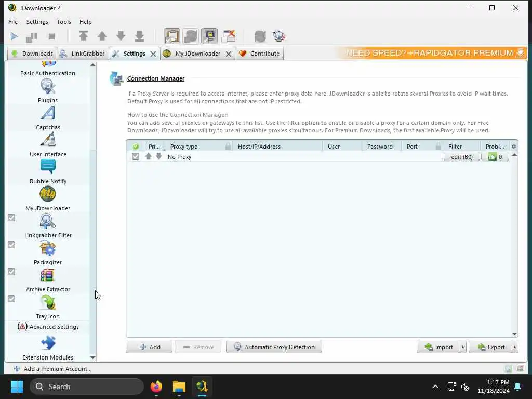532x399 pixels.
Task: Open Plugins settings icon
Action: point(48,90)
